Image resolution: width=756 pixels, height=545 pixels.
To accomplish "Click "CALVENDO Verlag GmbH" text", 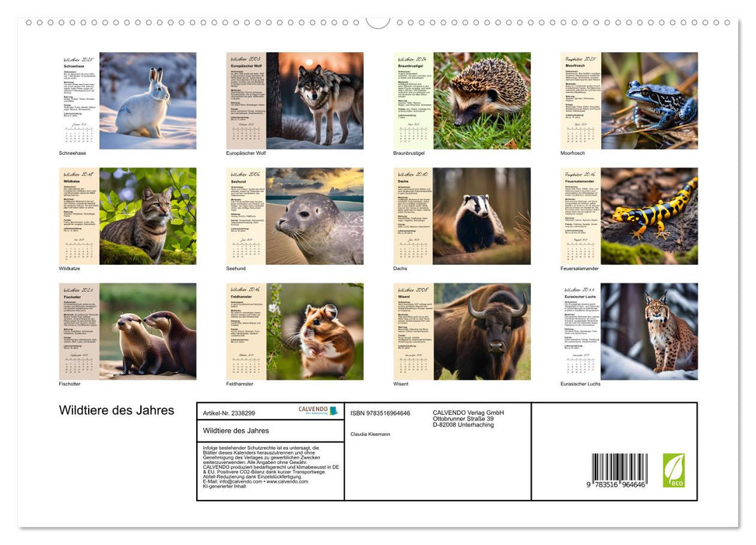I will [x=468, y=413].
